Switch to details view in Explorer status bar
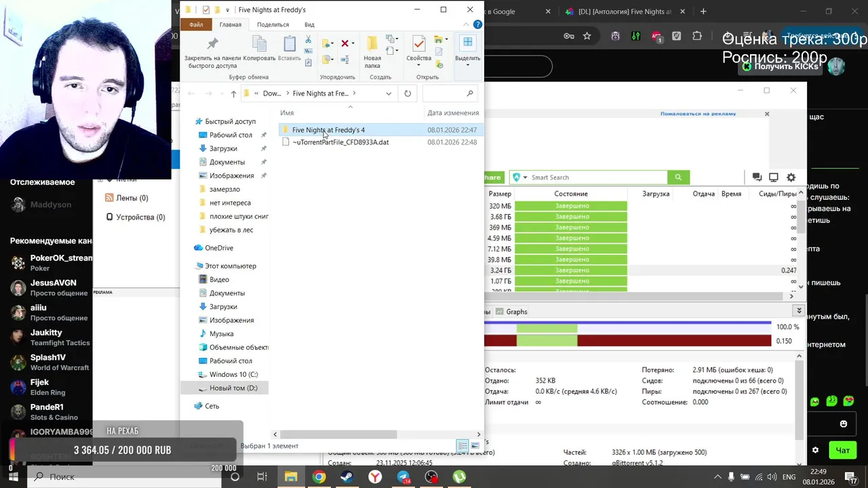This screenshot has width=868, height=488. coord(462,445)
